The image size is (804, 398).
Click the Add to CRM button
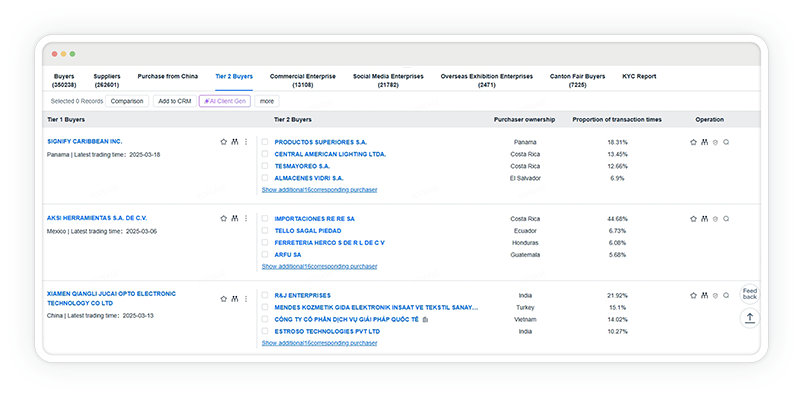[174, 101]
